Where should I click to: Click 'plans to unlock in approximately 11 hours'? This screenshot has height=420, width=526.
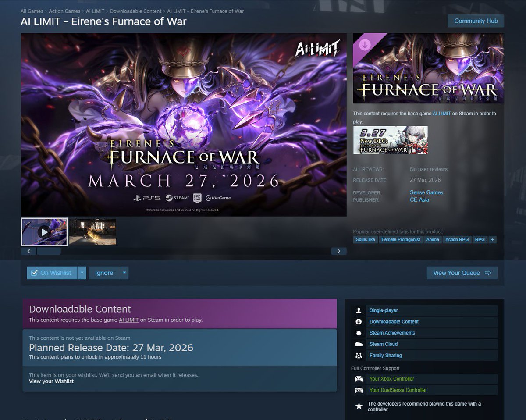[x=95, y=357]
